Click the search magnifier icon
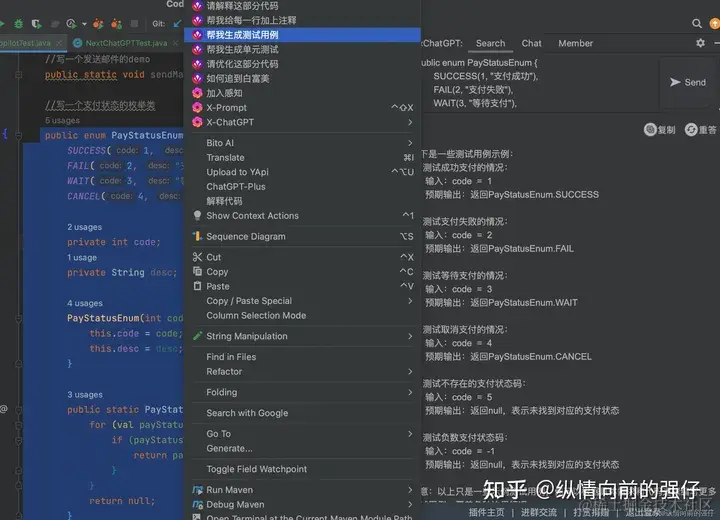The height and width of the screenshot is (520, 720). (697, 23)
